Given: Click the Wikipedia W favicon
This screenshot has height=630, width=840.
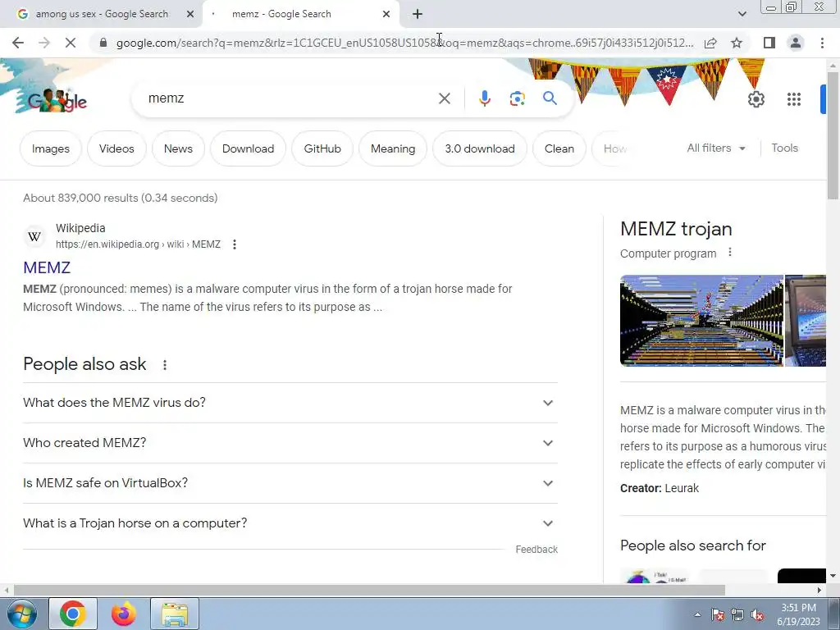Looking at the screenshot, I should click(x=34, y=237).
